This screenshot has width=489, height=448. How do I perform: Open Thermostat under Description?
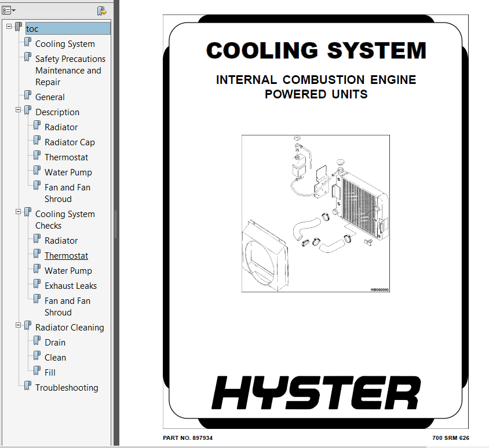pyautogui.click(x=66, y=157)
